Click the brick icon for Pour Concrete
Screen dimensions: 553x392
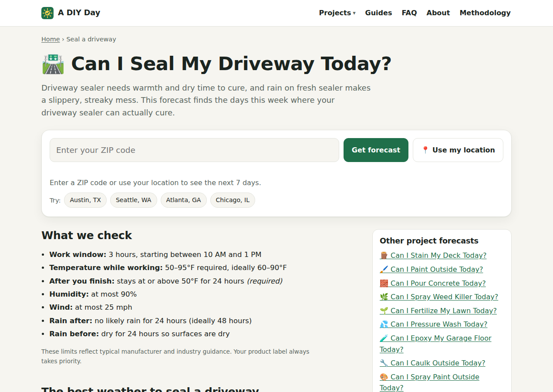(x=384, y=284)
